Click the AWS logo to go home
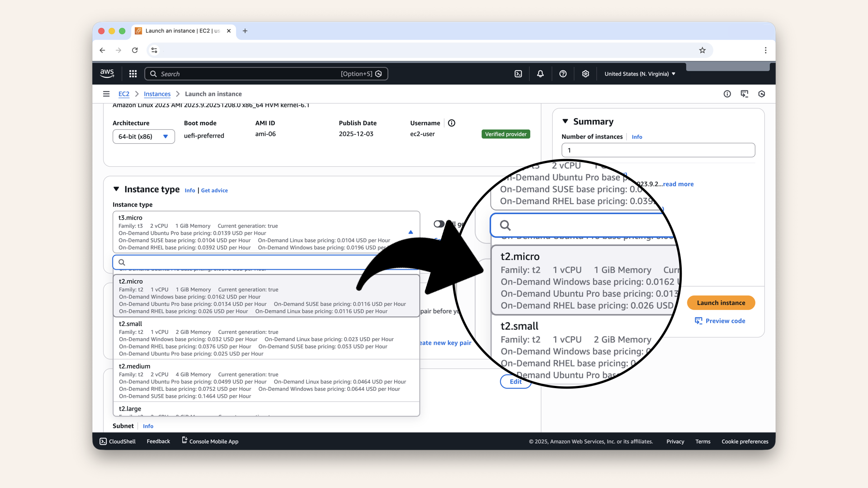 pos(107,73)
